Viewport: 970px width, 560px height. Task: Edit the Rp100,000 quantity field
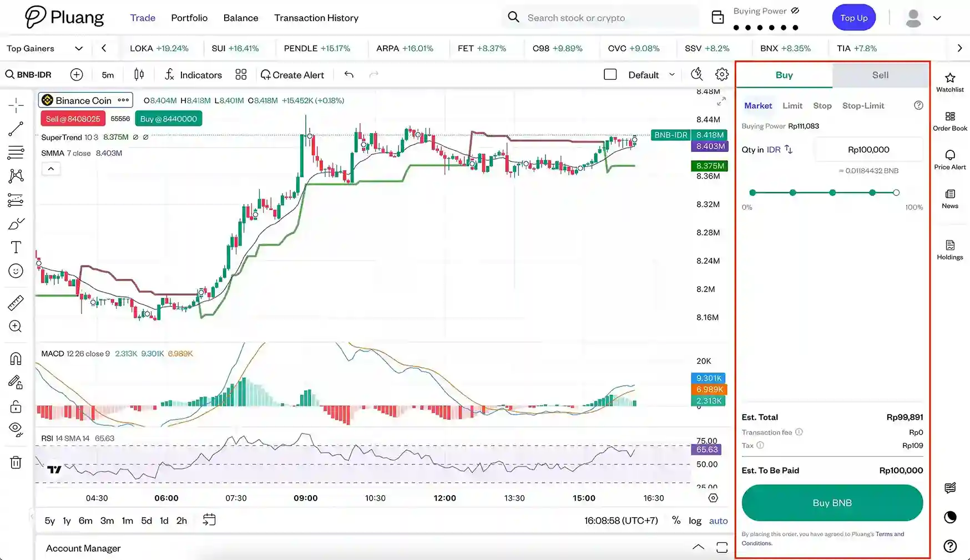coord(868,150)
